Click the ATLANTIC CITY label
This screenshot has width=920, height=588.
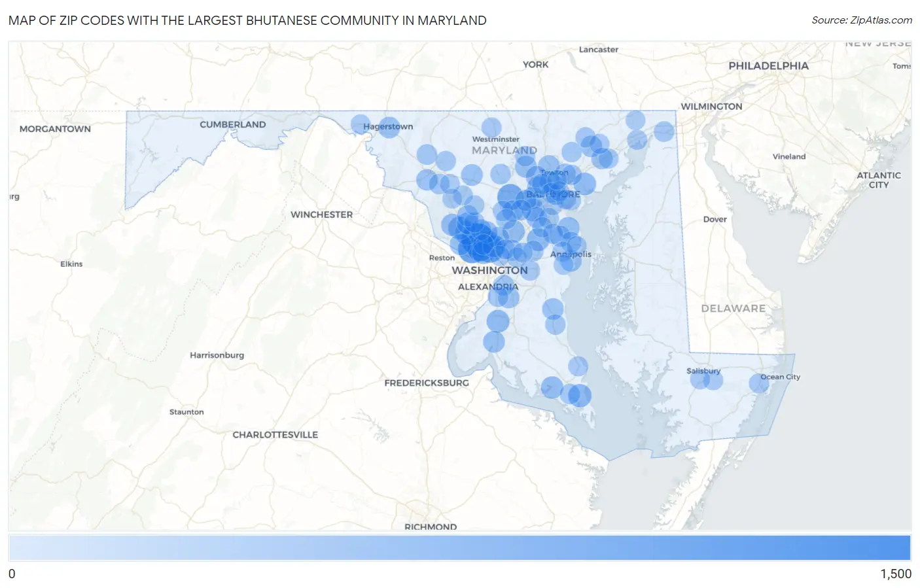[x=879, y=180]
